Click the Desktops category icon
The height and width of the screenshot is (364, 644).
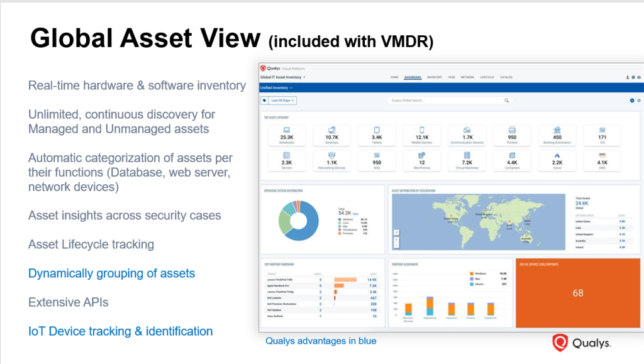pyautogui.click(x=332, y=130)
